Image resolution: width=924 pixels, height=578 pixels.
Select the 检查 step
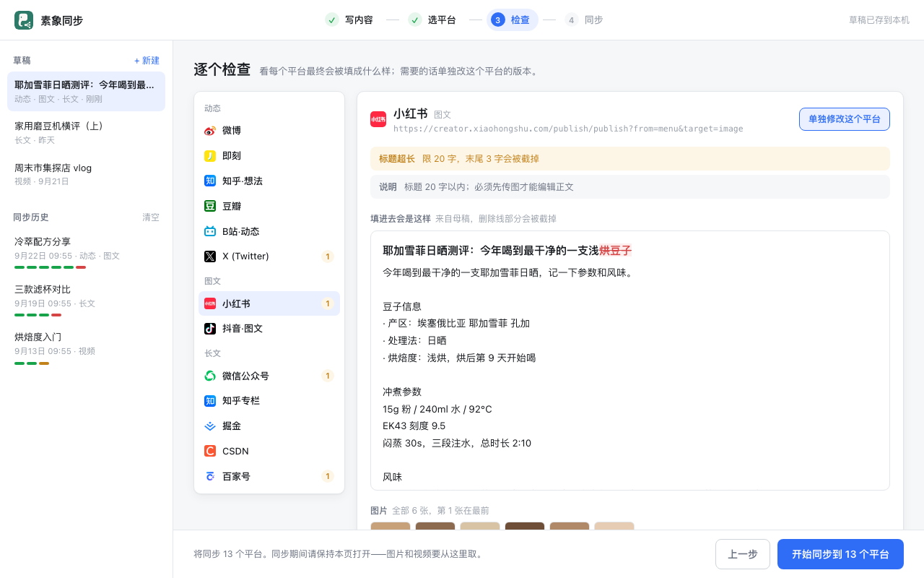tap(513, 20)
